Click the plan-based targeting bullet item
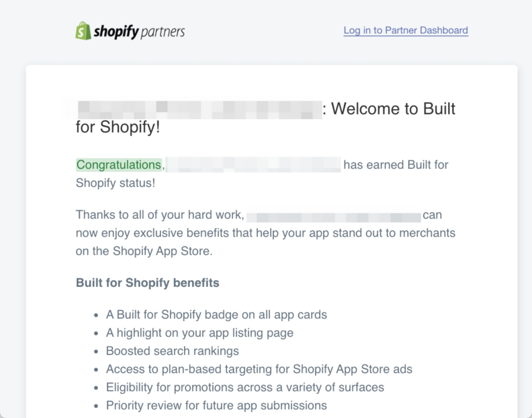 click(x=259, y=369)
